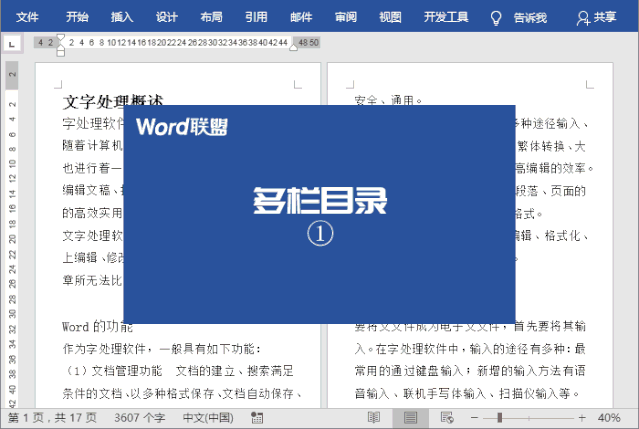The height and width of the screenshot is (429, 639).
Task: Click the language indicator 中文(中国)
Action: [x=208, y=418]
